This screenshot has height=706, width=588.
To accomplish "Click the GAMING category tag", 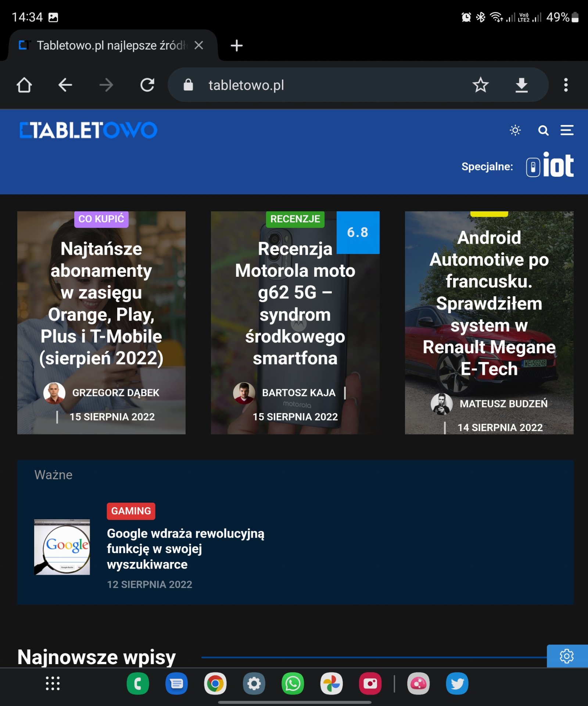I will (131, 511).
